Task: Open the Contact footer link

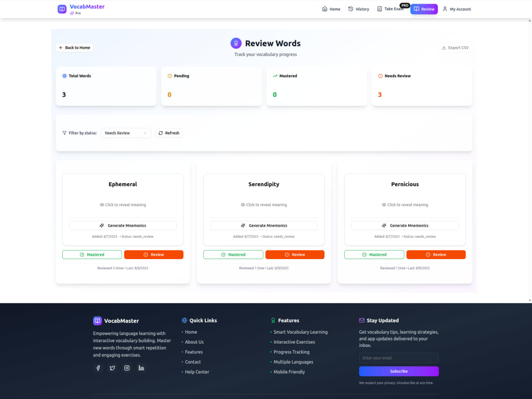Action: pos(193,362)
